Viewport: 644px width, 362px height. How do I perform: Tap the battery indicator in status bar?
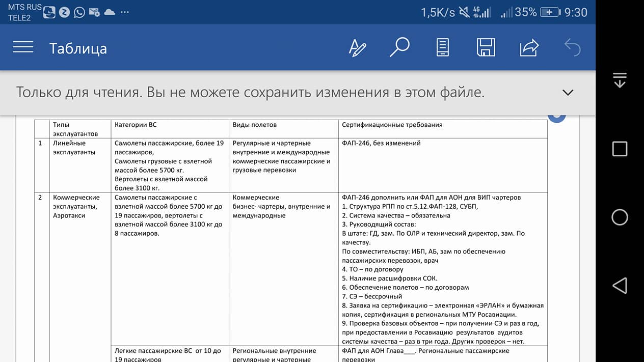click(550, 12)
